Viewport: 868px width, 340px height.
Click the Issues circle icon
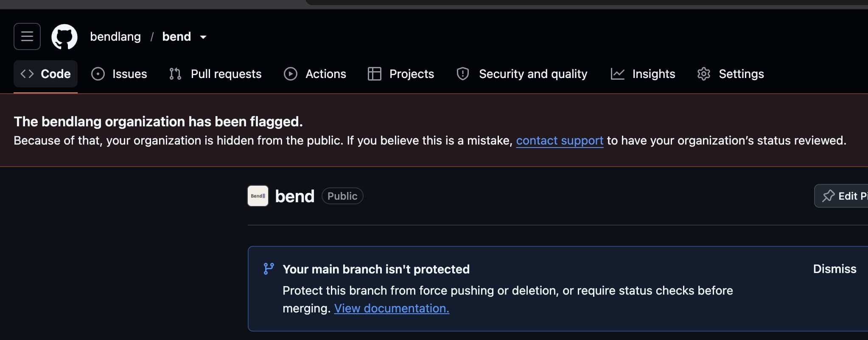coord(98,74)
